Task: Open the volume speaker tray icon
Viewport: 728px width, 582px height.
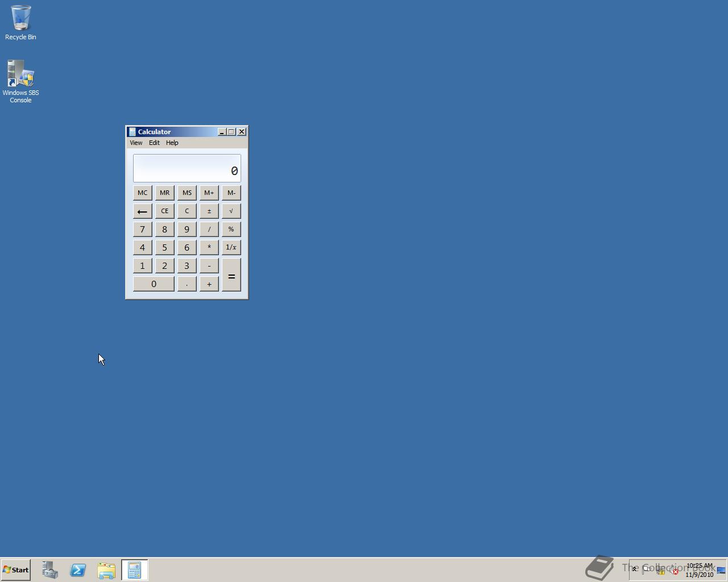Action: [673, 570]
